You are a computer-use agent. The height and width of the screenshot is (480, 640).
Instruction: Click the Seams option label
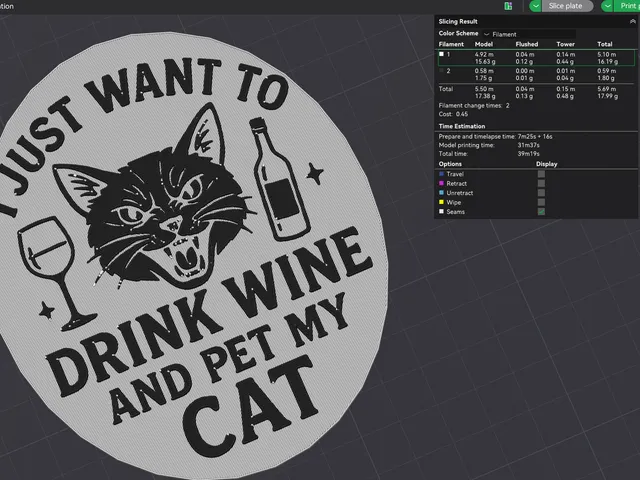point(456,212)
